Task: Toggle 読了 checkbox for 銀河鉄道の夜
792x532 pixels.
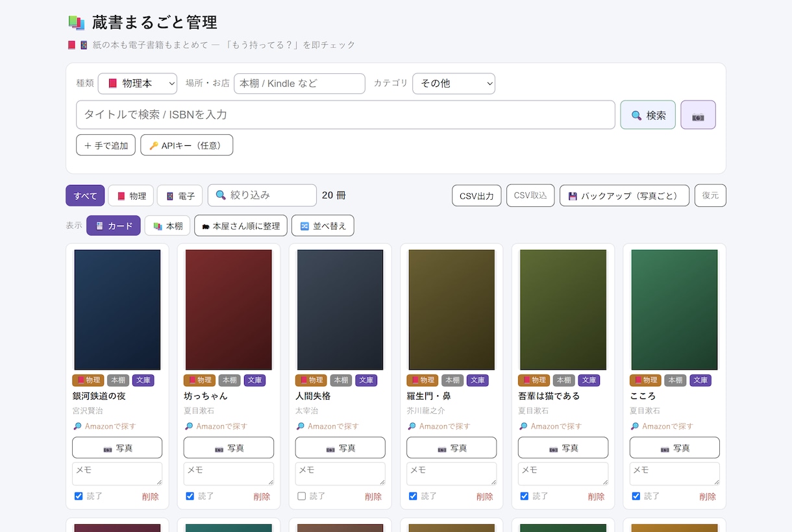Action: click(x=79, y=496)
